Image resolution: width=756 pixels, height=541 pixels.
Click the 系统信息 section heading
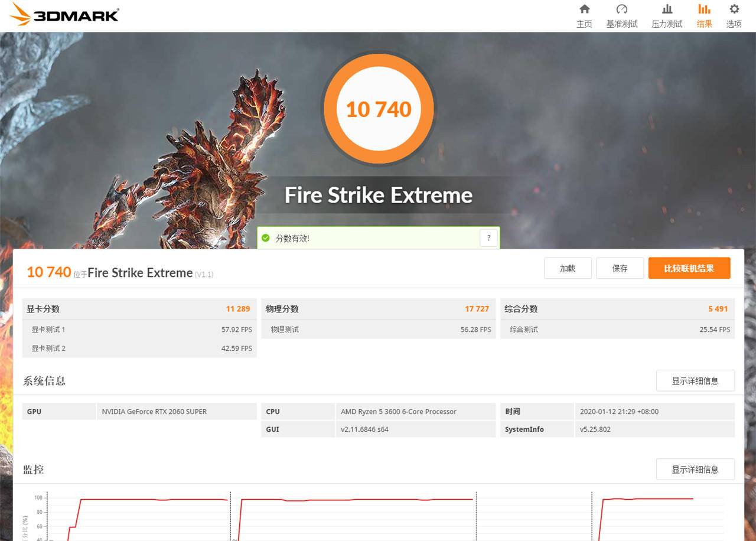(x=44, y=381)
